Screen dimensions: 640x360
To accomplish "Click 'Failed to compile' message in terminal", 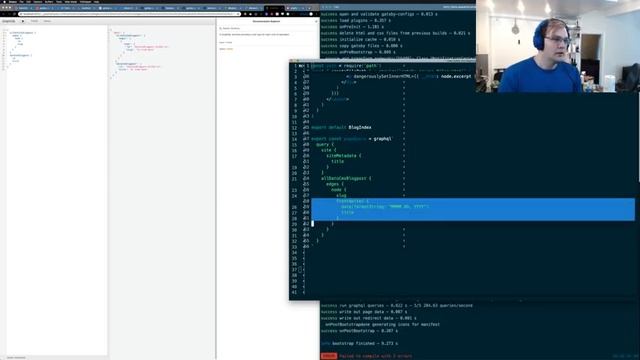I will pyautogui.click(x=376, y=356).
